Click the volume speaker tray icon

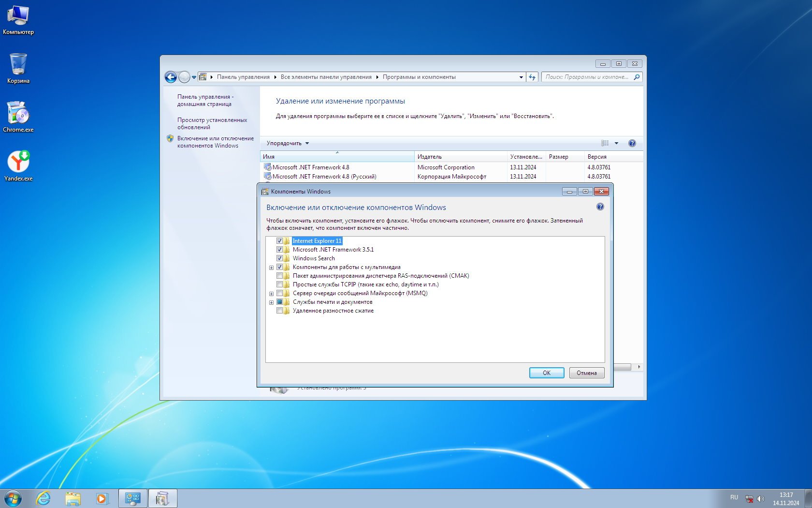[x=760, y=499]
